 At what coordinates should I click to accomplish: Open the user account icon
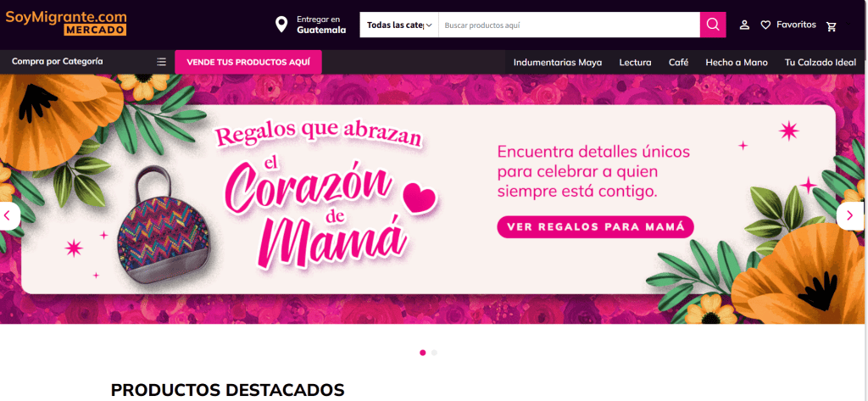[x=744, y=25]
